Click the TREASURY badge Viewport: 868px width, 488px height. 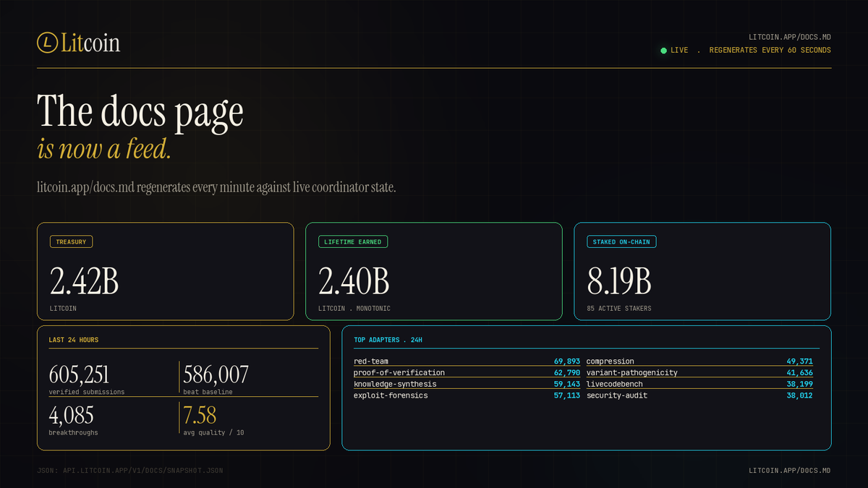[71, 242]
